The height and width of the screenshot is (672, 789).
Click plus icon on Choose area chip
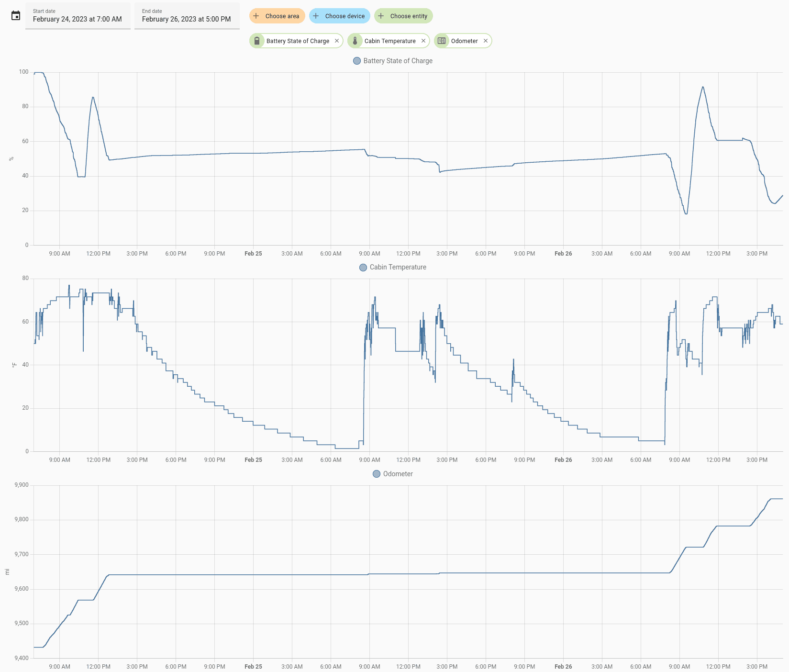click(x=256, y=16)
